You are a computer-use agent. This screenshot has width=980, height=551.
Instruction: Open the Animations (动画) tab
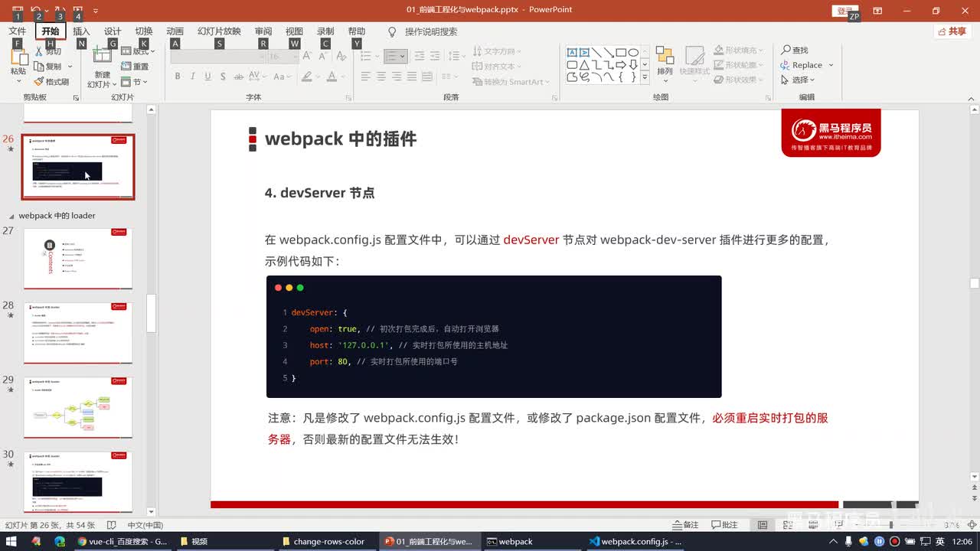tap(175, 31)
